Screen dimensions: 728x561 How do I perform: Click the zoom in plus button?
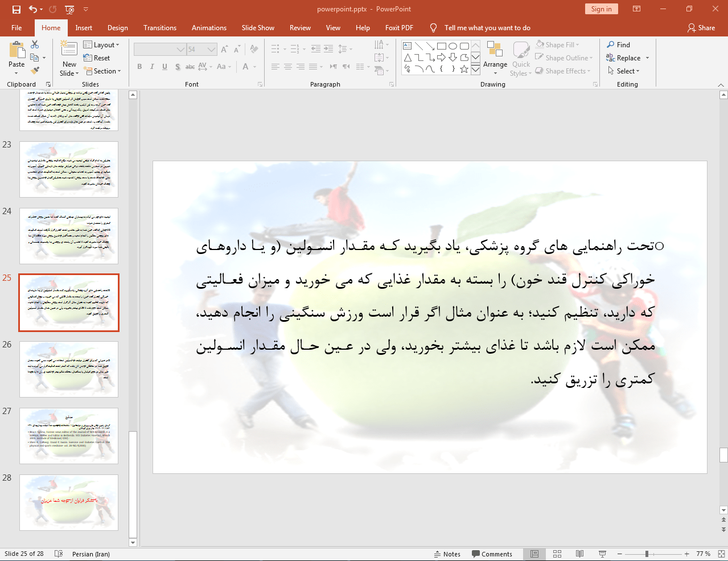[x=687, y=554]
